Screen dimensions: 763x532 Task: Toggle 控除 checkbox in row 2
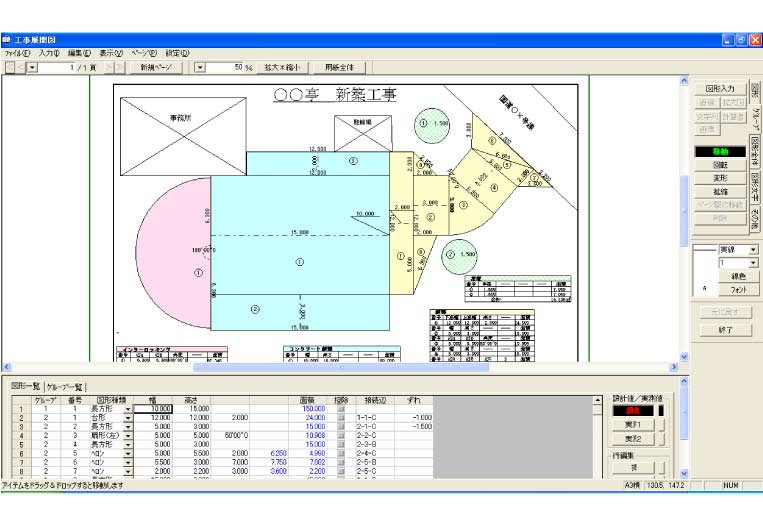pos(341,417)
